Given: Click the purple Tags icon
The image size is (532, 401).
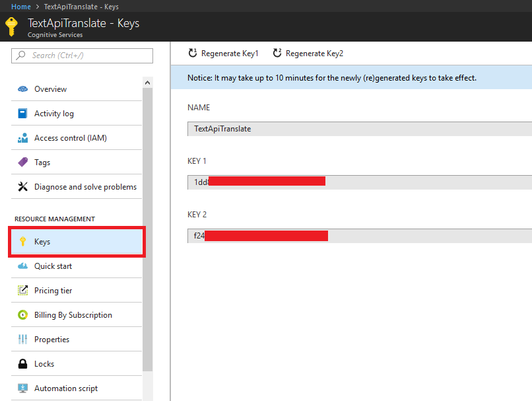Looking at the screenshot, I should click(22, 163).
